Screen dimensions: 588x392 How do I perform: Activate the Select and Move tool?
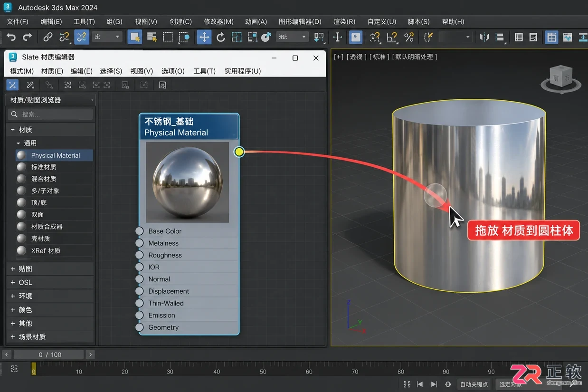tap(204, 37)
